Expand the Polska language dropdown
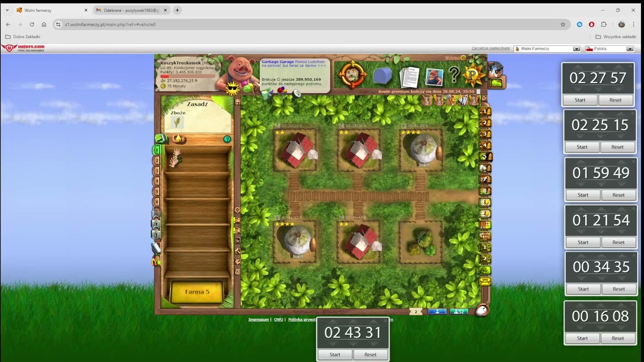The image size is (644, 362). 630,49
